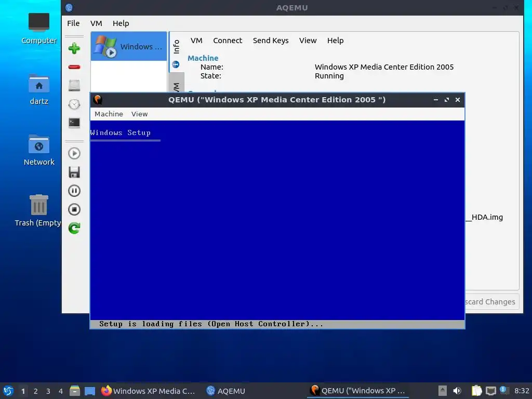Image resolution: width=532 pixels, height=399 pixels.
Task: Click the green Reset VM arrow icon
Action: (x=74, y=228)
